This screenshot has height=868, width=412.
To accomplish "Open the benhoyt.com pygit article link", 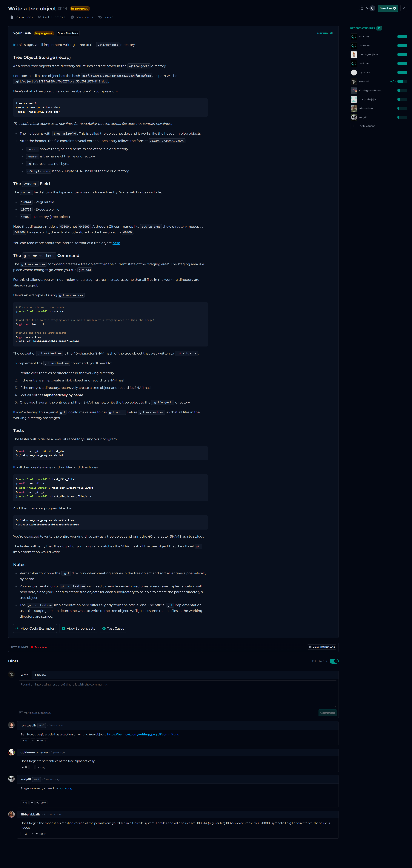I will pos(143,735).
